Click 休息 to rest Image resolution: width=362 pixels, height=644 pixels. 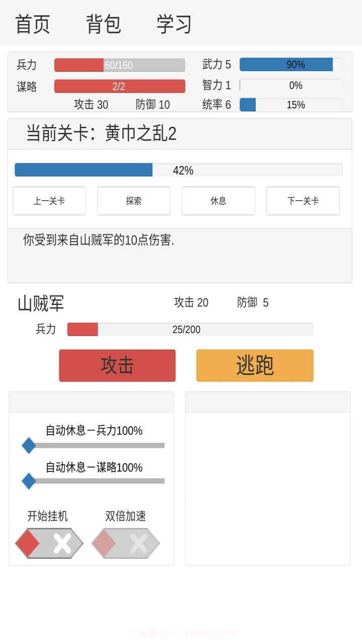click(218, 201)
